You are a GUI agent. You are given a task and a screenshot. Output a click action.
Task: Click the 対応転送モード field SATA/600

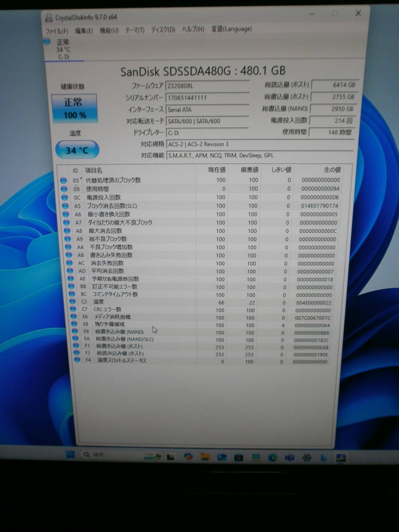point(207,121)
